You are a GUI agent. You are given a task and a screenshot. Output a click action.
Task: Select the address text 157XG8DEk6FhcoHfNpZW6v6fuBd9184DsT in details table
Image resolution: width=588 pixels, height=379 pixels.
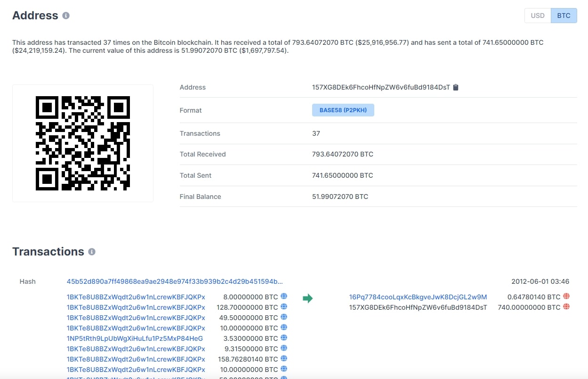coord(381,87)
